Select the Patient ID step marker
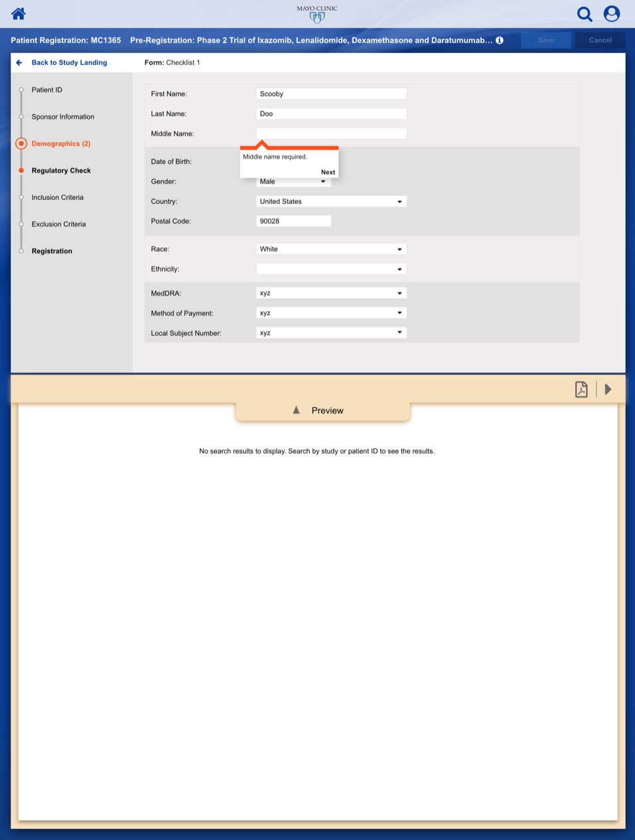Screen dimensions: 635x840 (x=21, y=90)
